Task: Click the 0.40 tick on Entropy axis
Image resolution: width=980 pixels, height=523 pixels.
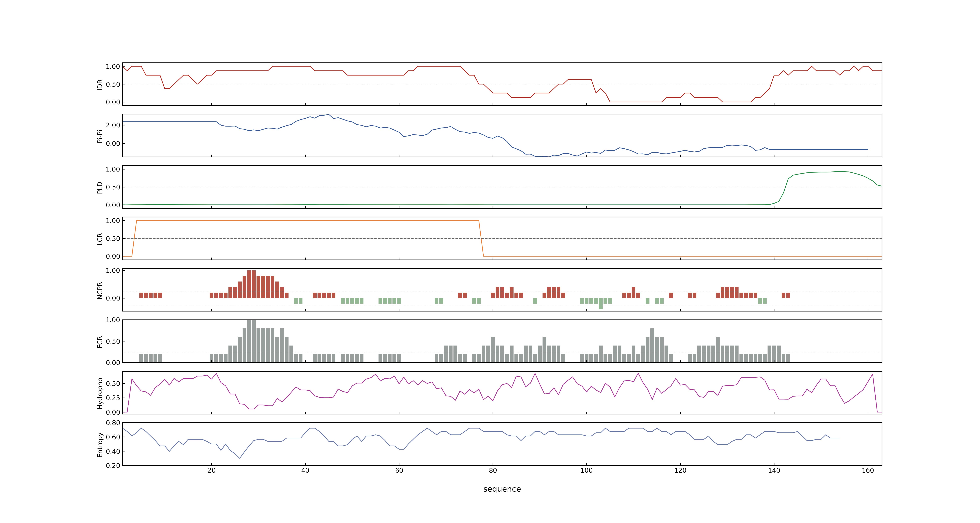Action: click(113, 451)
